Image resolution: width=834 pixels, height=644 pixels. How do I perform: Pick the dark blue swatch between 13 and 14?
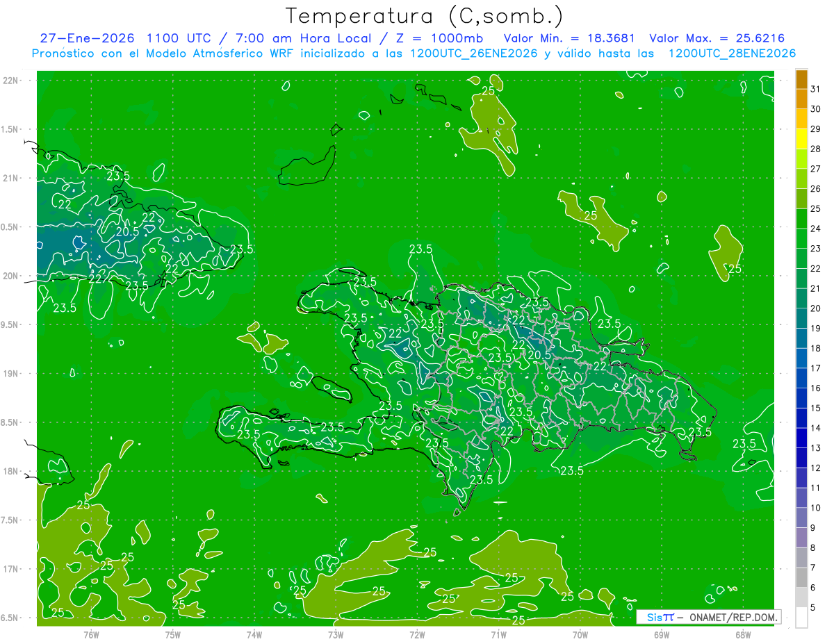801,438
